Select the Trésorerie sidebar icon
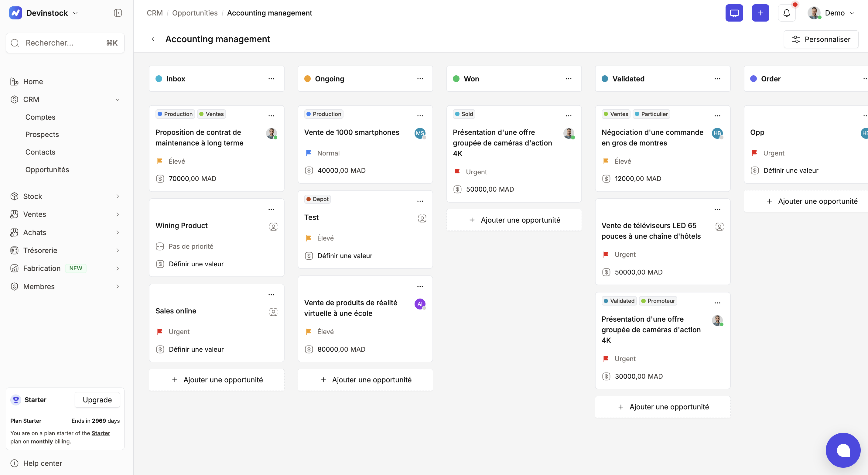 [x=15, y=250]
